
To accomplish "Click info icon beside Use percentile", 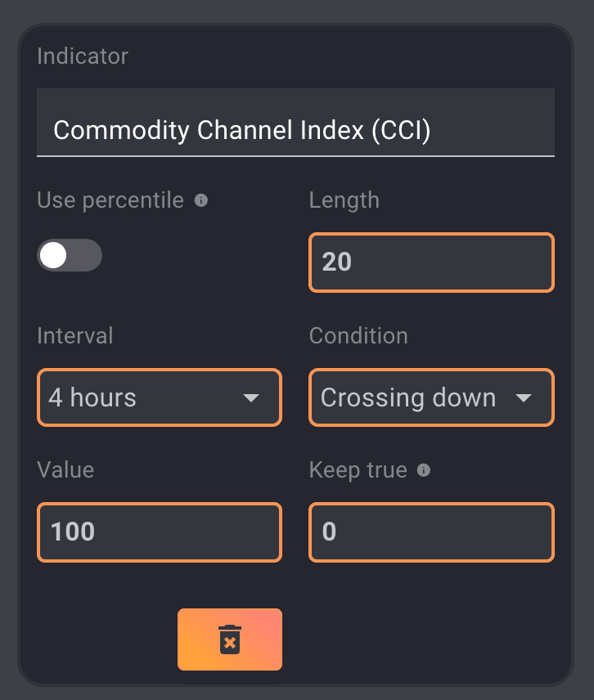I will (201, 200).
